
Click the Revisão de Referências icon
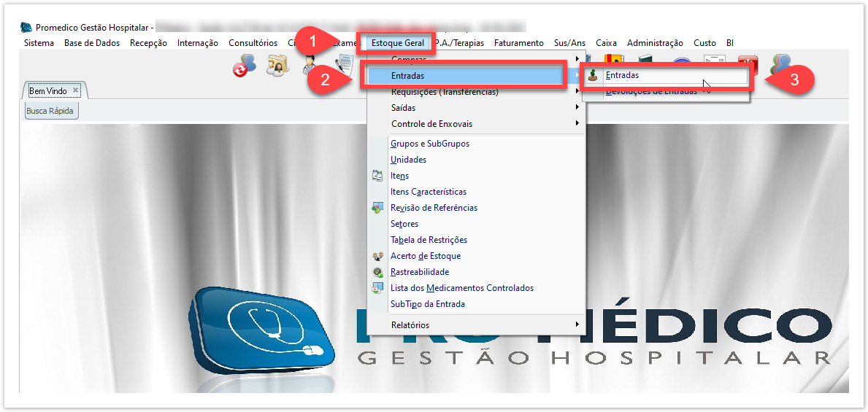pos(377,208)
